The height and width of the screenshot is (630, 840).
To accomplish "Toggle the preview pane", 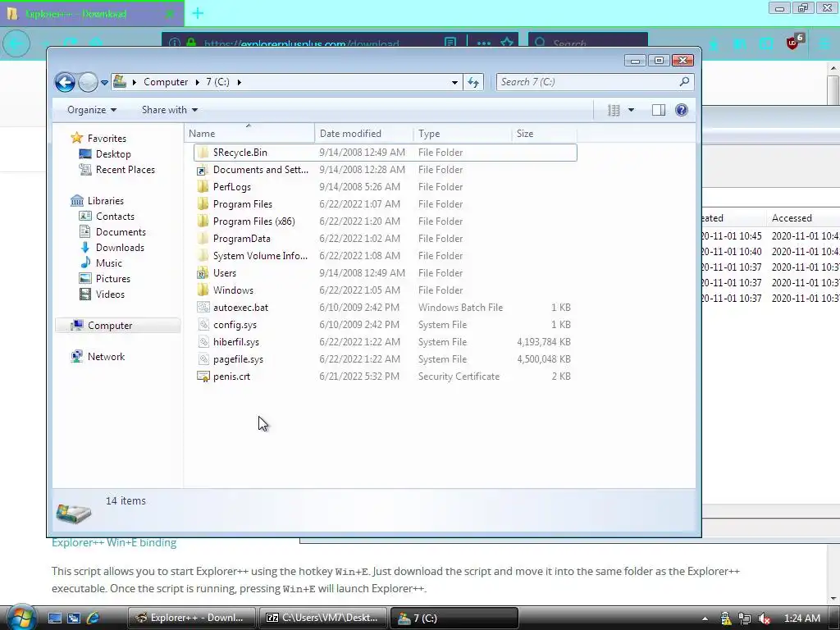I will 659,110.
